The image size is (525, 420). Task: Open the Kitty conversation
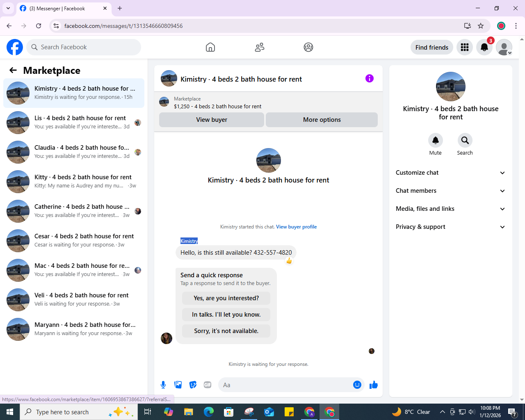pos(74,182)
